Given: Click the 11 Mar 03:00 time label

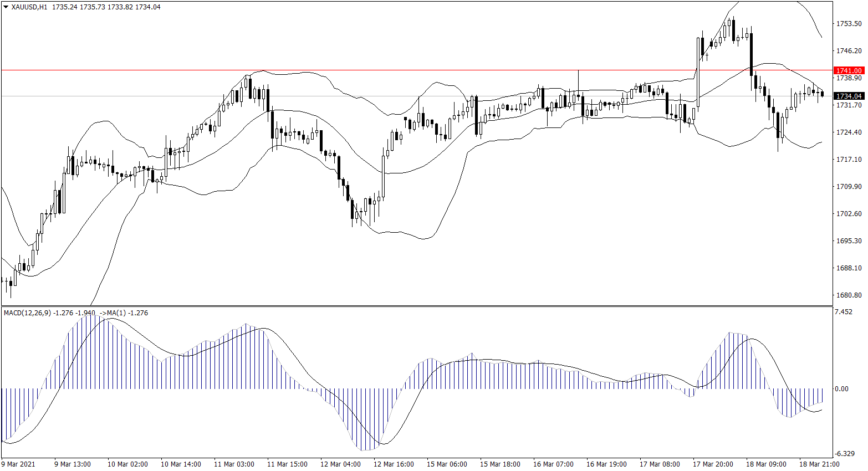Looking at the screenshot, I should [x=234, y=464].
